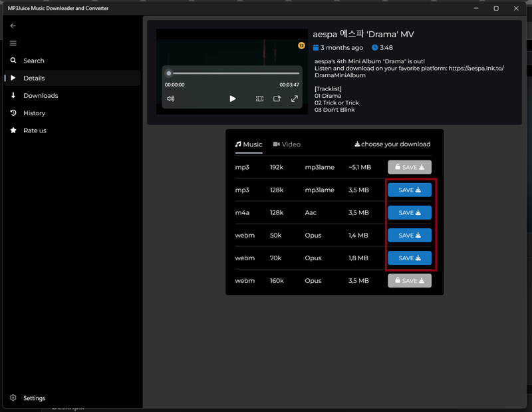Minimize the MP3Juice window

click(476, 8)
